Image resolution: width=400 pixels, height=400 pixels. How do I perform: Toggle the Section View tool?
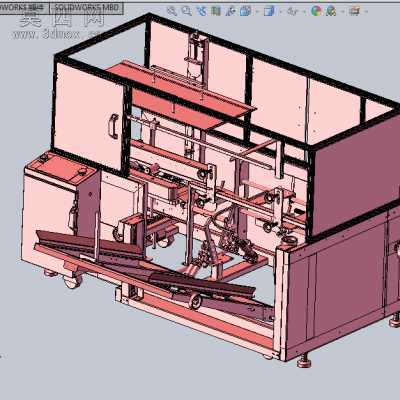coord(216,11)
